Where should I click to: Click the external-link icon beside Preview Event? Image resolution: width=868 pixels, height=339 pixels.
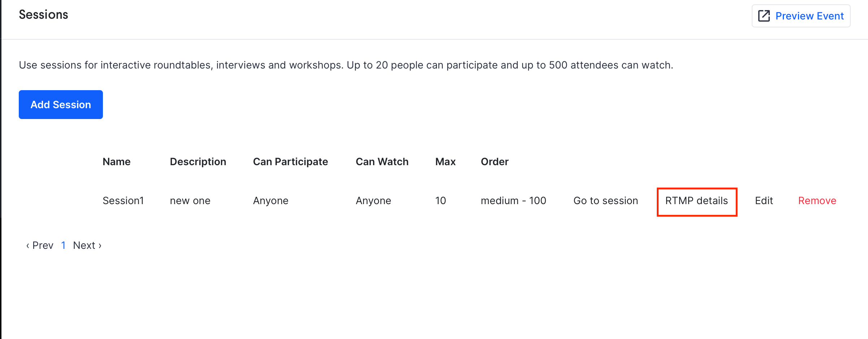(764, 16)
